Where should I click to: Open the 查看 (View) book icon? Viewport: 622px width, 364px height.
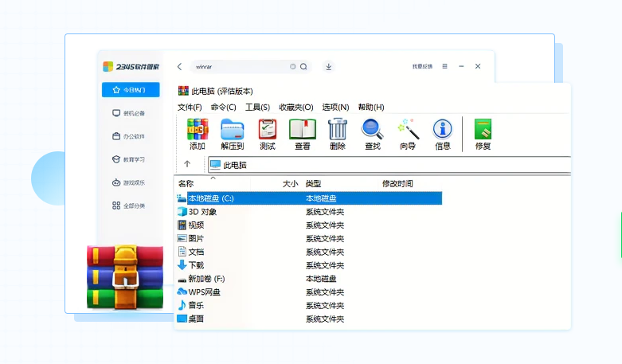click(303, 129)
